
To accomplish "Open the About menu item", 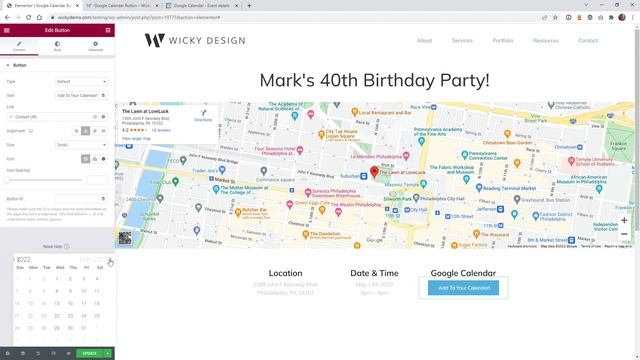I will click(x=424, y=40).
